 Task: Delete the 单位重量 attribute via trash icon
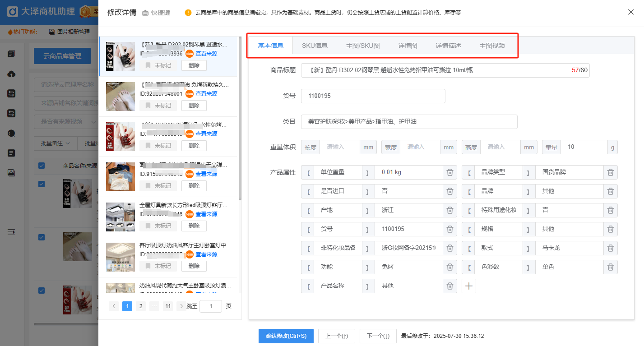pyautogui.click(x=450, y=172)
